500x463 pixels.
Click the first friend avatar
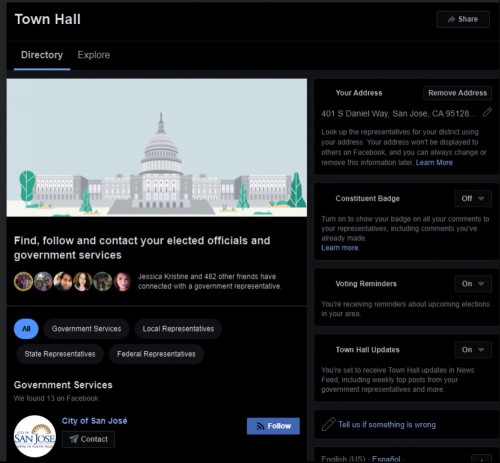pos(23,281)
